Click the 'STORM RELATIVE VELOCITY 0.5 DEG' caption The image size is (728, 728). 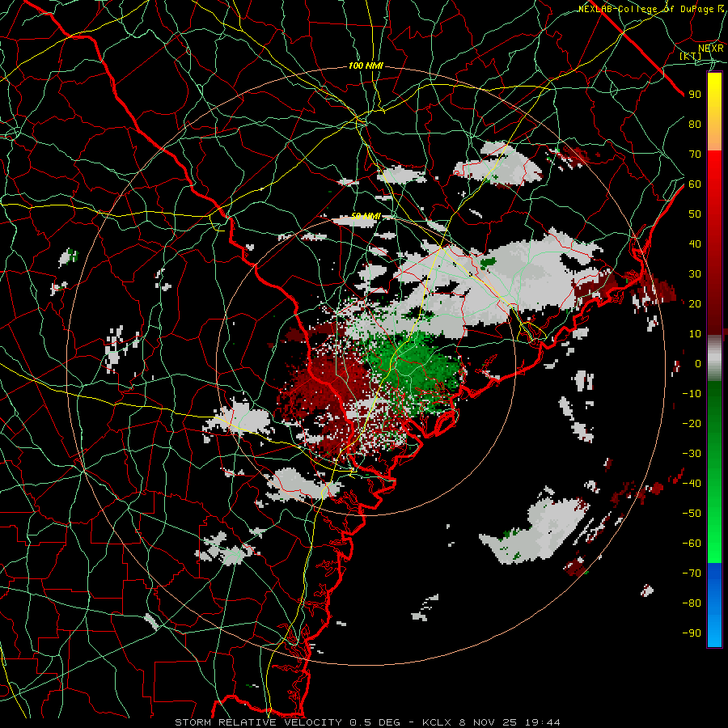288,722
